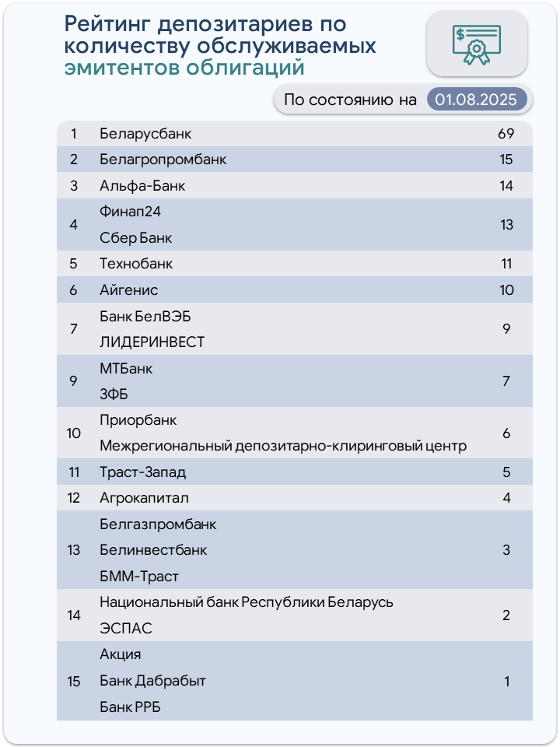Select 'МТБанк' entry

coord(126,368)
